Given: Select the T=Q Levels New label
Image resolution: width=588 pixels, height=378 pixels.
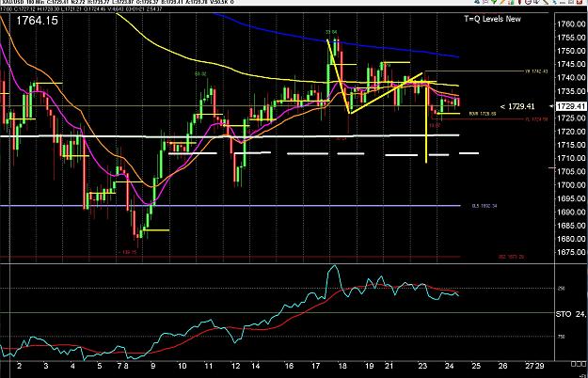Looking at the screenshot, I should (x=492, y=19).
